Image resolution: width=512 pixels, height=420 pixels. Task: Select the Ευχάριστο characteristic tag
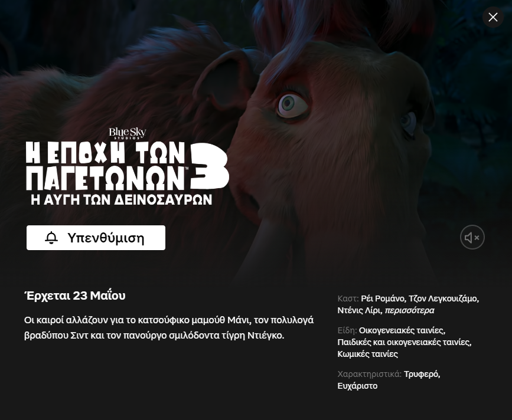click(357, 386)
